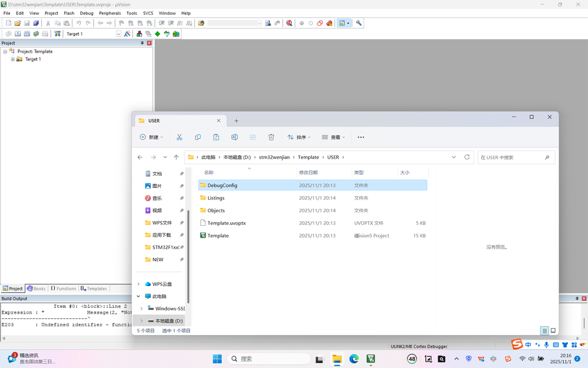Launch the Pack Installer icon
The width and height of the screenshot is (588, 368).
pyautogui.click(x=176, y=34)
